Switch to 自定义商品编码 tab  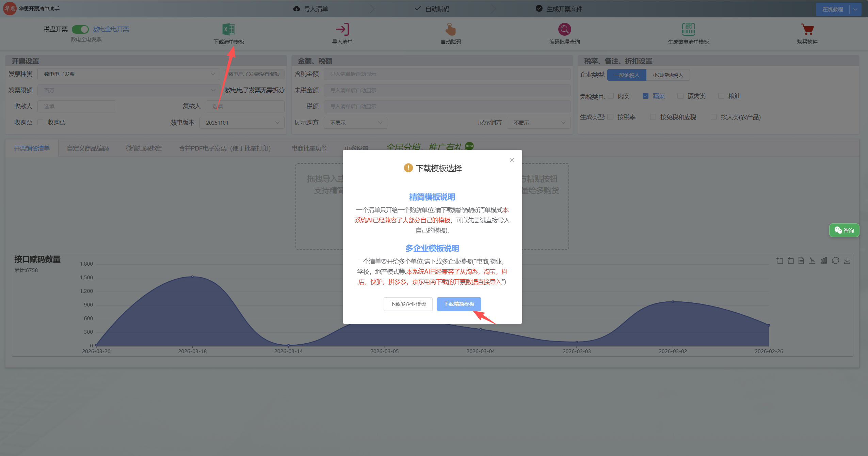point(88,148)
